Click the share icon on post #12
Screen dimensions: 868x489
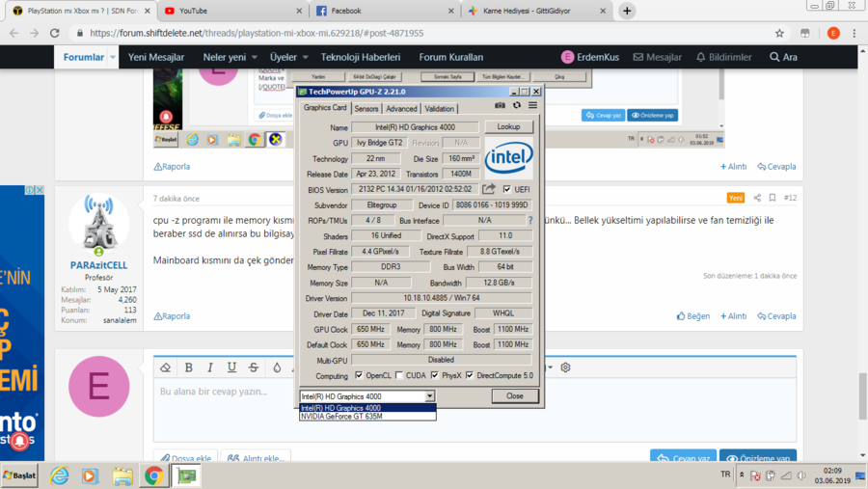[757, 198]
